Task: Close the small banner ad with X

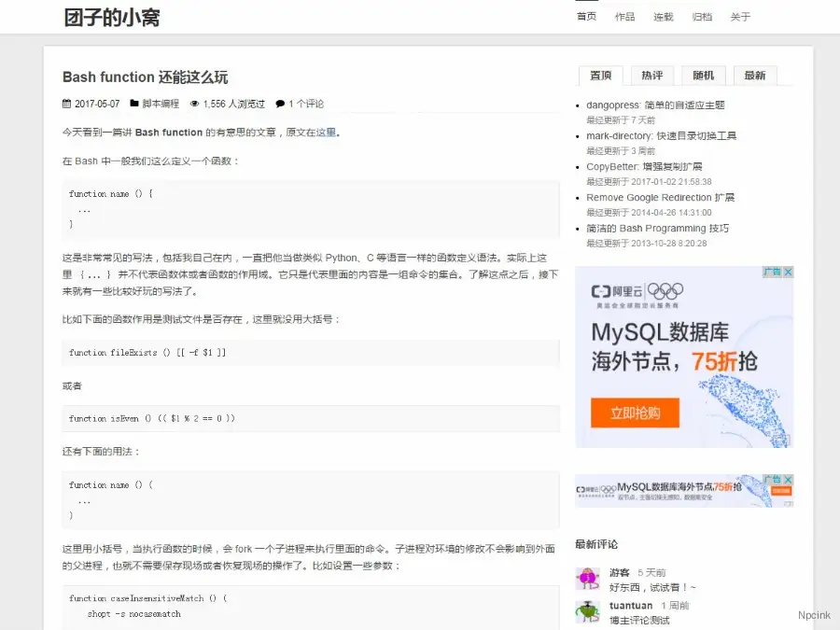Action: point(788,480)
